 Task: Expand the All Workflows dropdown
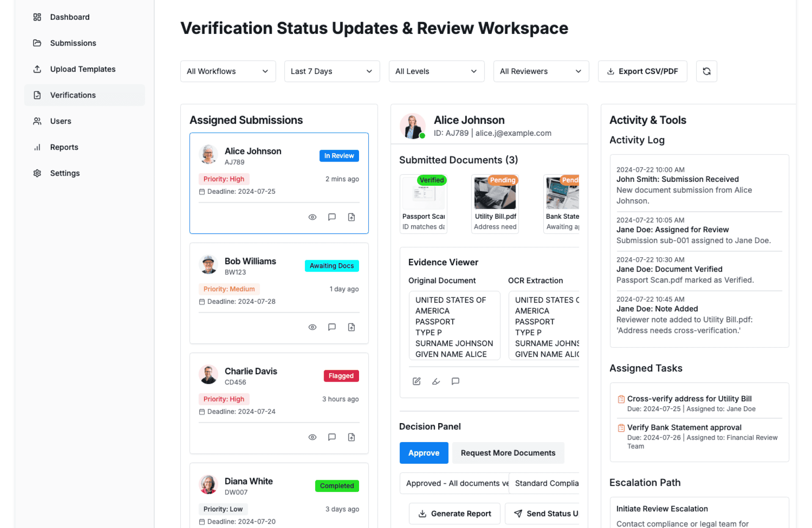tap(228, 71)
